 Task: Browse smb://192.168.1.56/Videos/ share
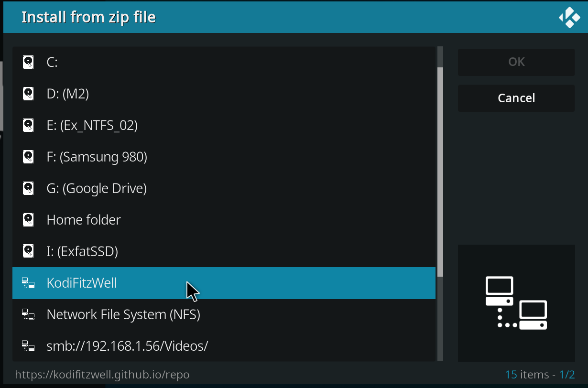click(127, 346)
